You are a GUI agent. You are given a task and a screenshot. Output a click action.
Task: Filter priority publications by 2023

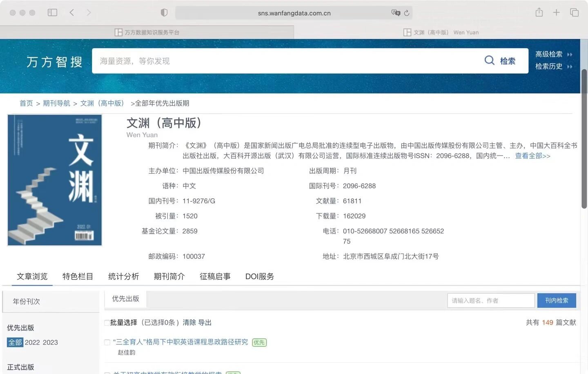point(50,343)
